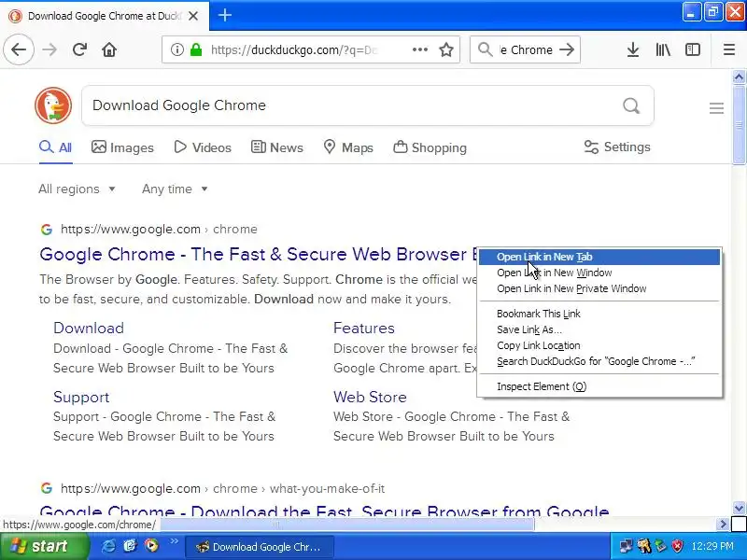The width and height of the screenshot is (747, 560).
Task: Launch Internet Explorer from quick launch
Action: click(108, 546)
